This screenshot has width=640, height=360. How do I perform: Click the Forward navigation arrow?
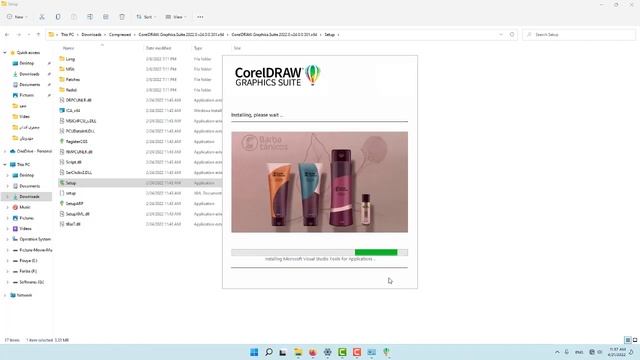[x=19, y=35]
